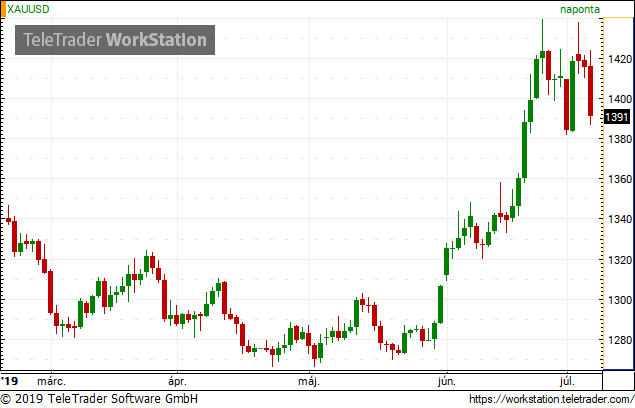Click the 1320 price axis label

click(620, 260)
